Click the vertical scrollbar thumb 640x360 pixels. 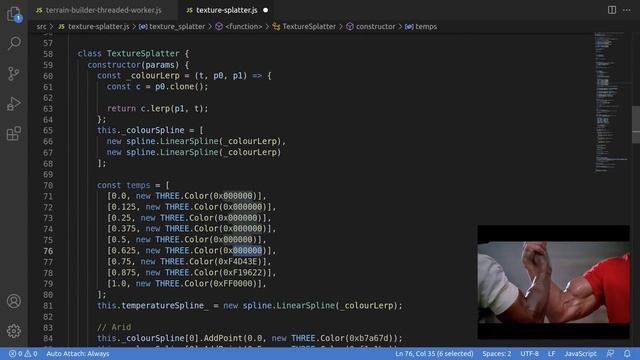(x=636, y=124)
